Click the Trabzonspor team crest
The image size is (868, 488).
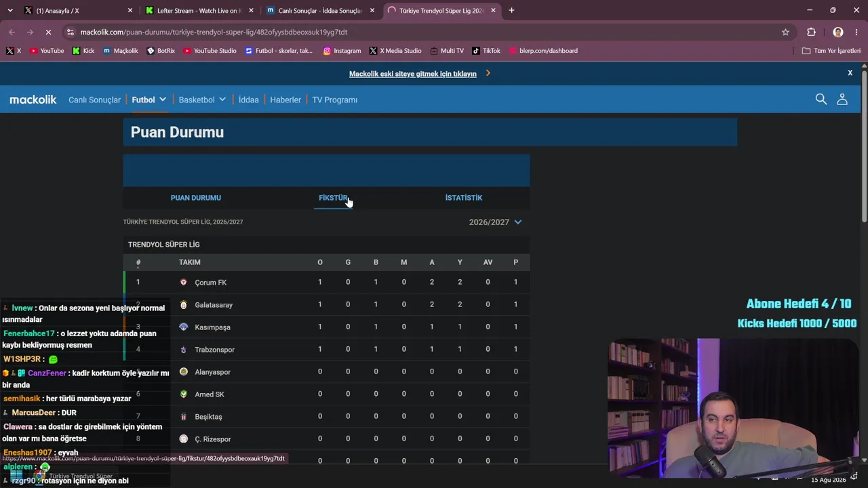tap(183, 350)
